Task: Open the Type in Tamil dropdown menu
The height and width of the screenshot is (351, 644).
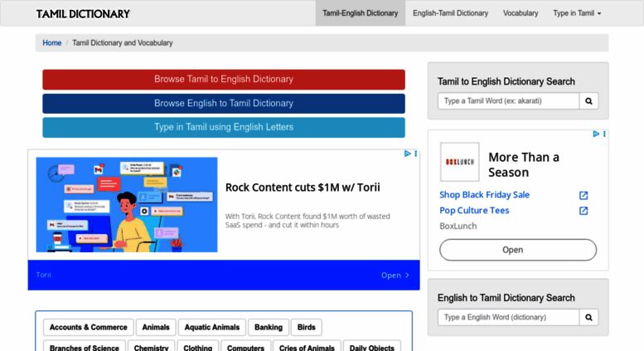Action: (x=577, y=13)
